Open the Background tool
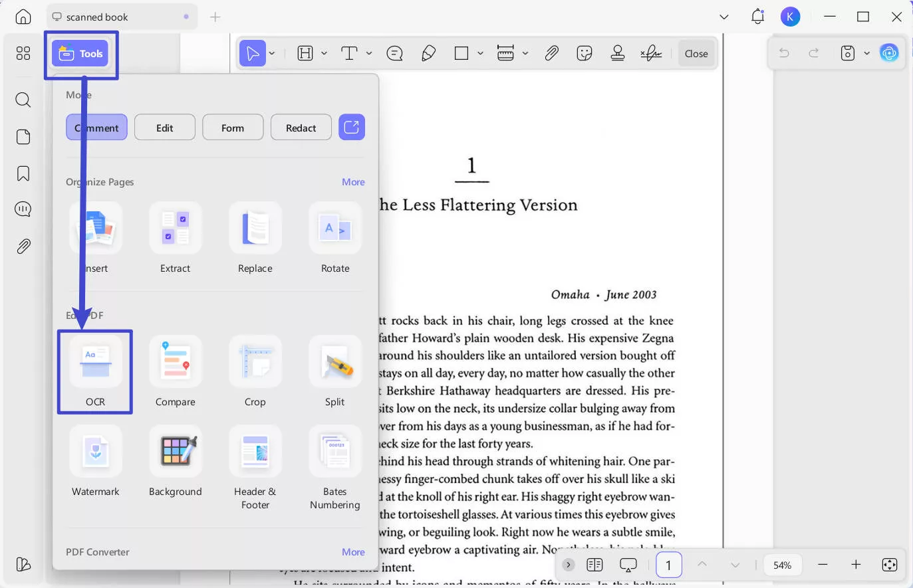Image resolution: width=913 pixels, height=588 pixels. click(x=176, y=452)
